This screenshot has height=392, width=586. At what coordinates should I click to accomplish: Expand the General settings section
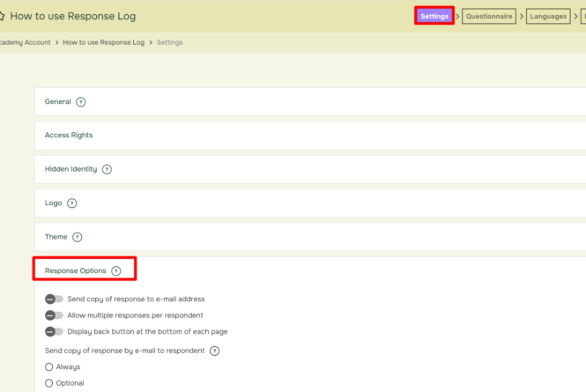coord(58,102)
